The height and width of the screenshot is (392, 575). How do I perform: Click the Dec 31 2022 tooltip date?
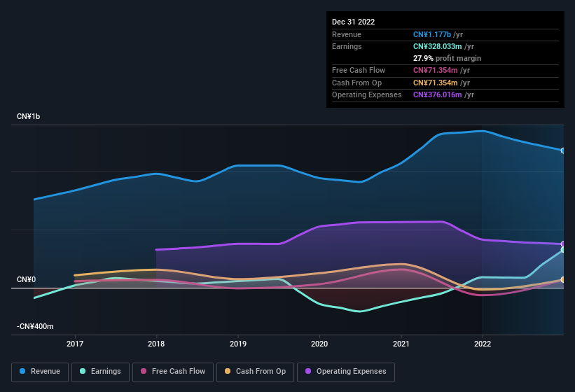point(353,22)
